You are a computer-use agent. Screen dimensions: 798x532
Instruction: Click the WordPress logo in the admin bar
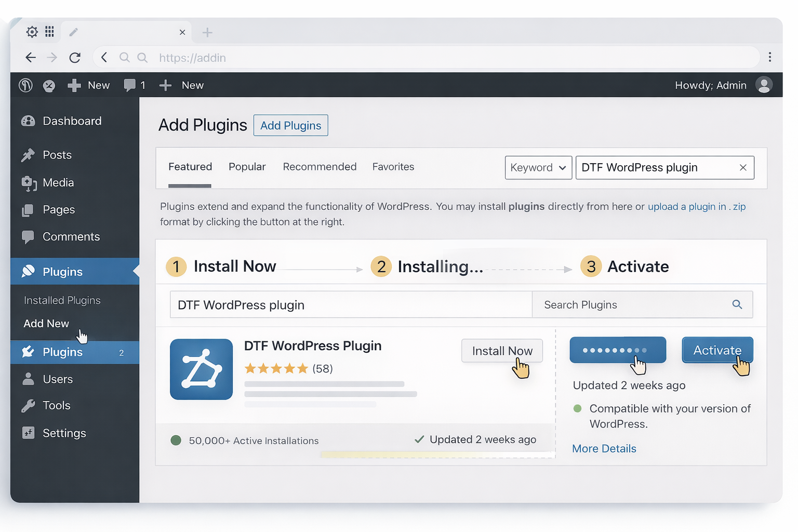tap(25, 85)
